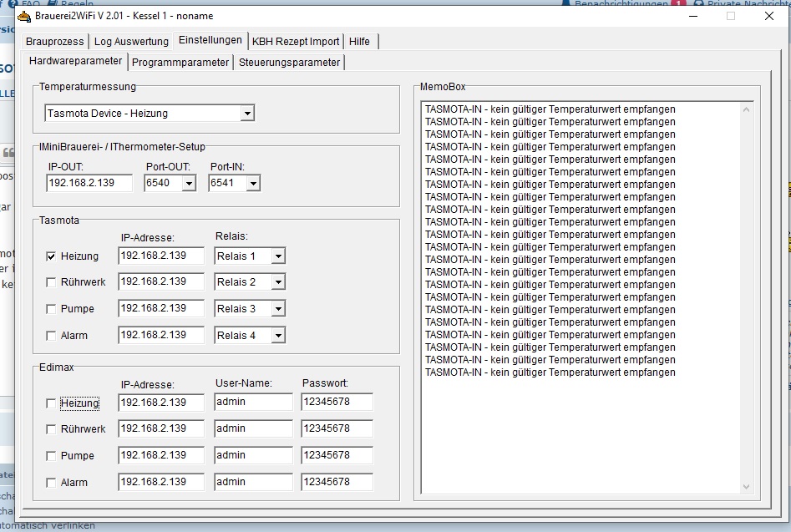Minimize the Brauerei2WiFi window

tap(692, 16)
